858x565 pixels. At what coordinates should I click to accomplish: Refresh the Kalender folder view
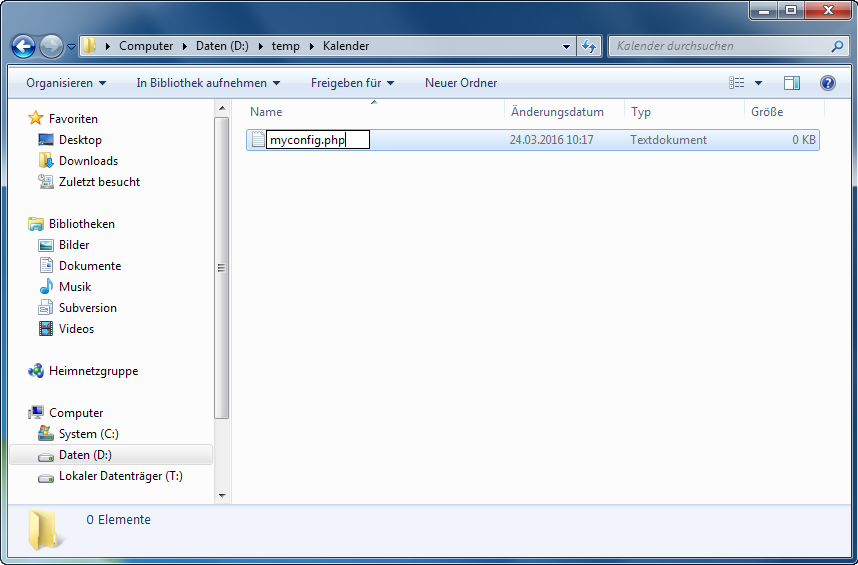[589, 46]
